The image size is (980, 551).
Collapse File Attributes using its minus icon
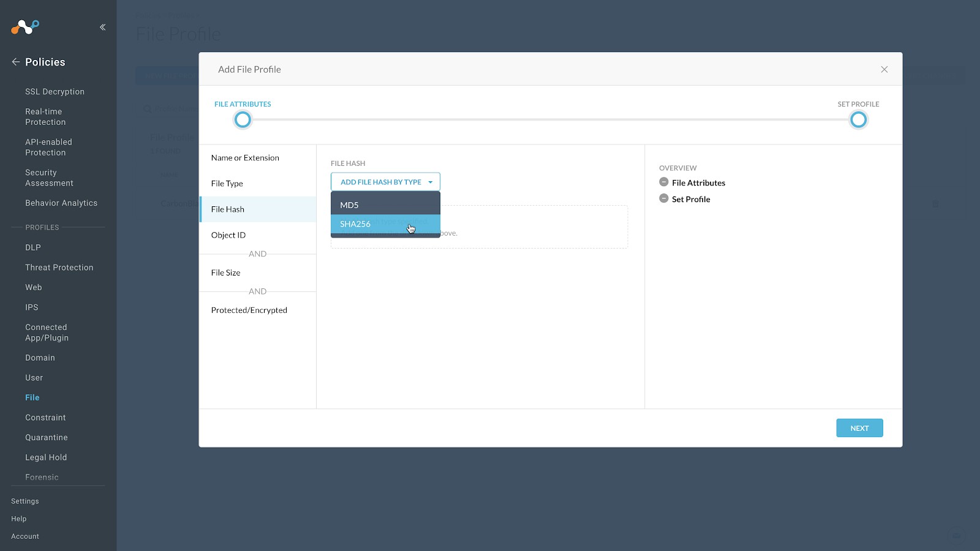[x=663, y=182]
